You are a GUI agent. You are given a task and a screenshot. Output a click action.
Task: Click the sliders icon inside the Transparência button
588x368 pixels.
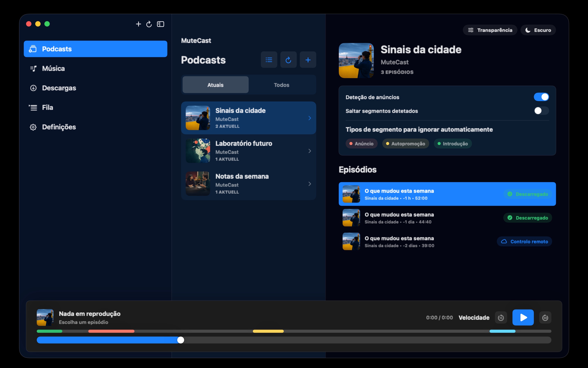471,30
